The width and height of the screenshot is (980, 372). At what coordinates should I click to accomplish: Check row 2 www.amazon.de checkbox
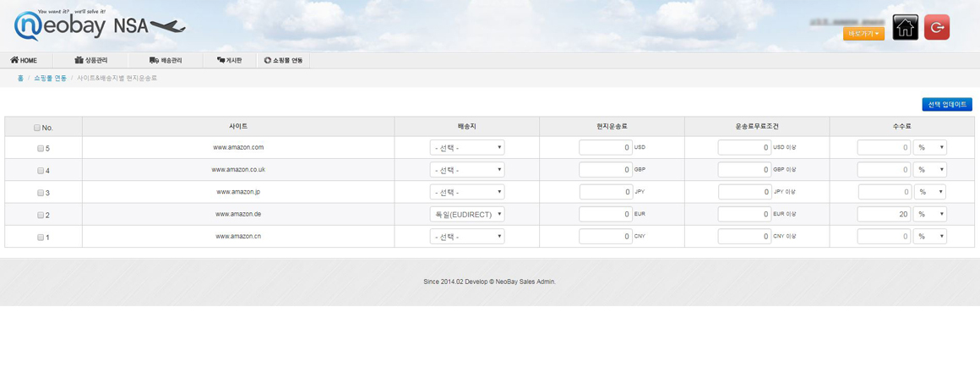click(41, 215)
